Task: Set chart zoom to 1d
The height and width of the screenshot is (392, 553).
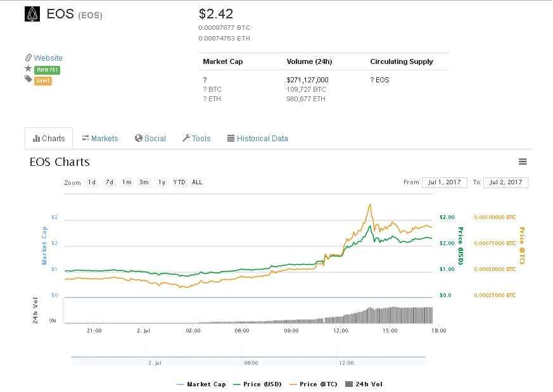Action: (92, 182)
